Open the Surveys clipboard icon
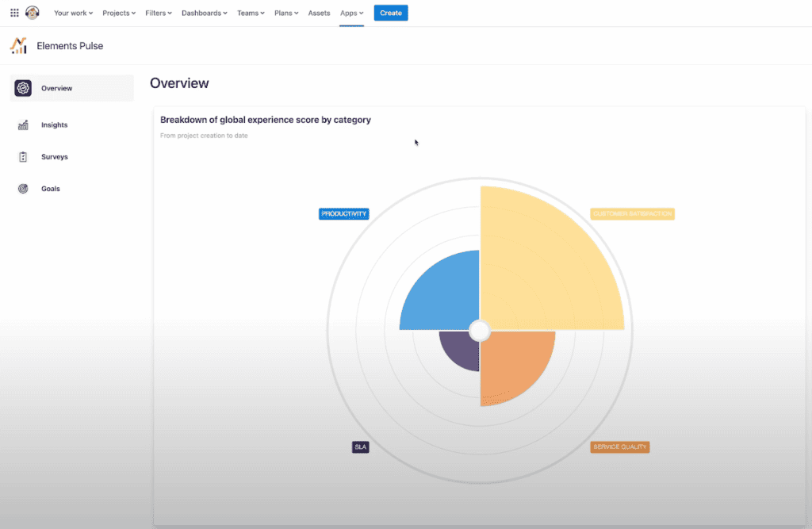This screenshot has height=529, width=812. [x=23, y=157]
